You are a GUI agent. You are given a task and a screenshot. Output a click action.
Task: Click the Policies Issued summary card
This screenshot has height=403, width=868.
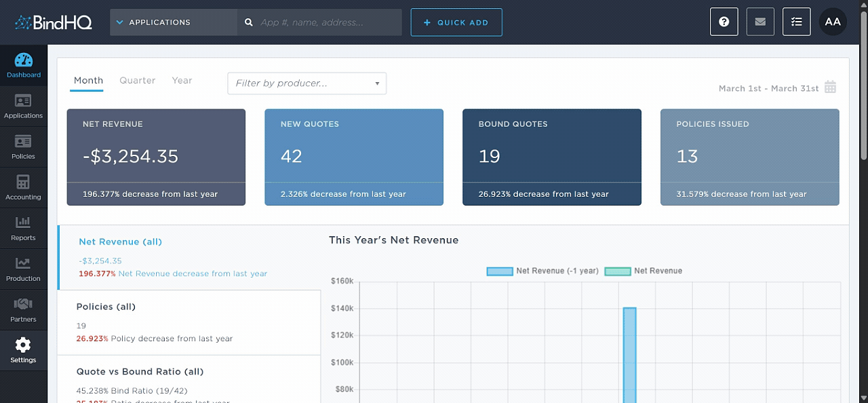click(750, 157)
